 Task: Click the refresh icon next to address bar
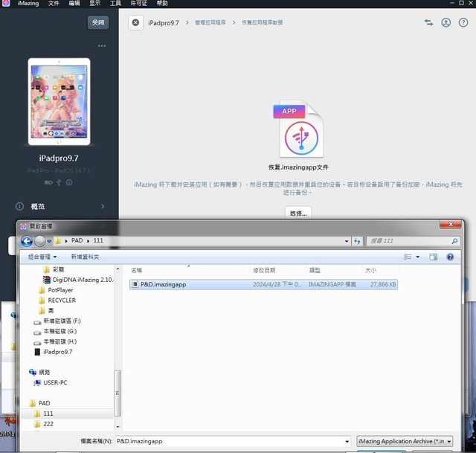point(358,241)
